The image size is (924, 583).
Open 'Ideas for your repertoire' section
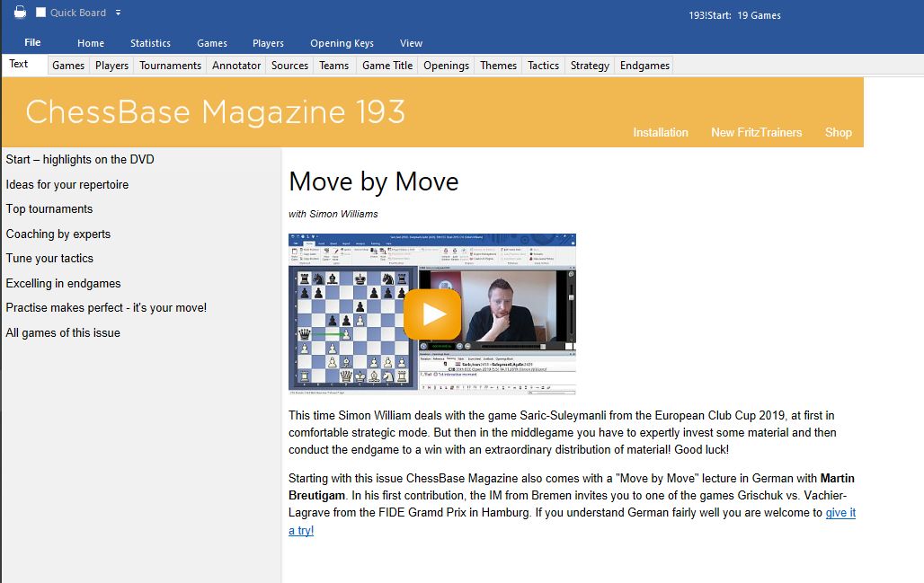pyautogui.click(x=67, y=184)
